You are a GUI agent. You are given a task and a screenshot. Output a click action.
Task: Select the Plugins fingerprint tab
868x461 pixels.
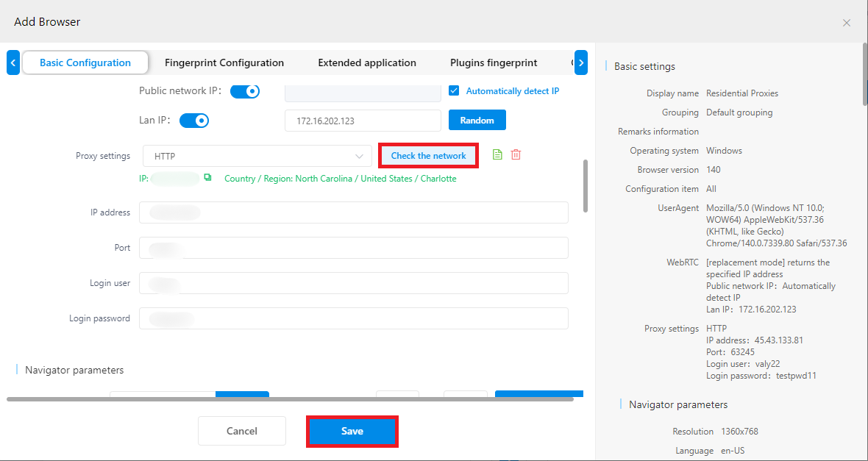pyautogui.click(x=494, y=62)
